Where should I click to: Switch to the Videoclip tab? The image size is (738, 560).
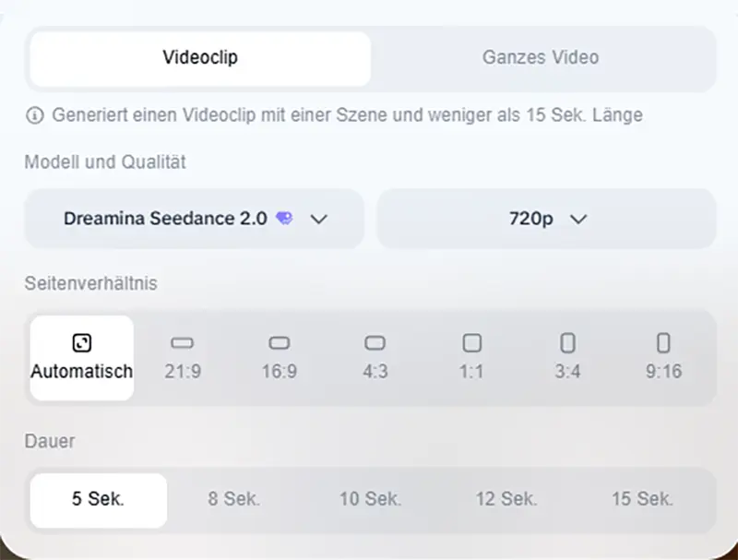[x=198, y=57]
